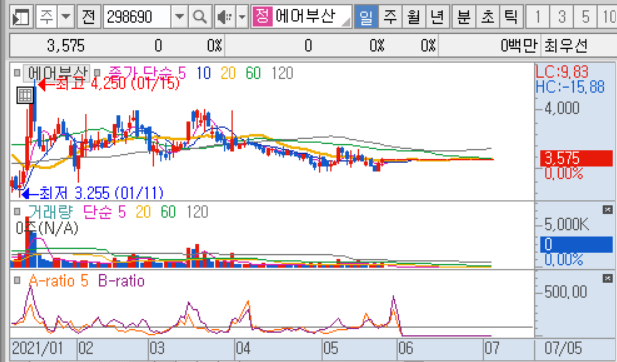Click the pink 정 badge icon
617x362 pixels.
point(262,16)
